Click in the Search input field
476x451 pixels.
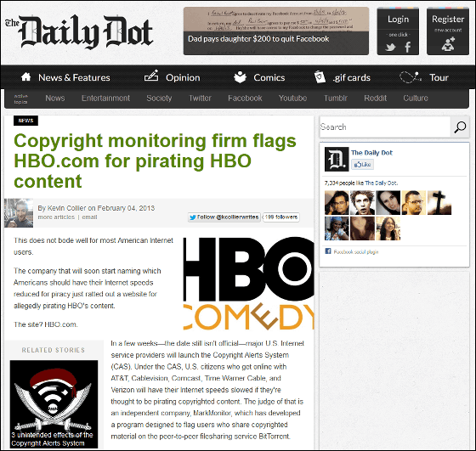(x=385, y=127)
